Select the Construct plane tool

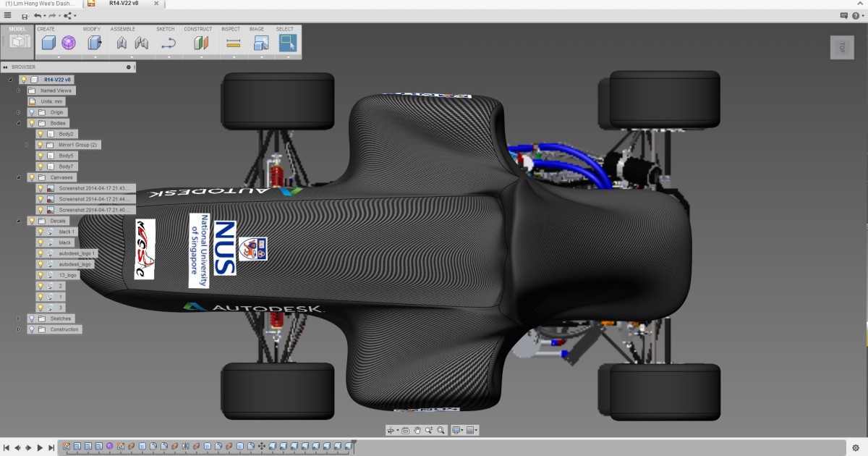pos(200,42)
